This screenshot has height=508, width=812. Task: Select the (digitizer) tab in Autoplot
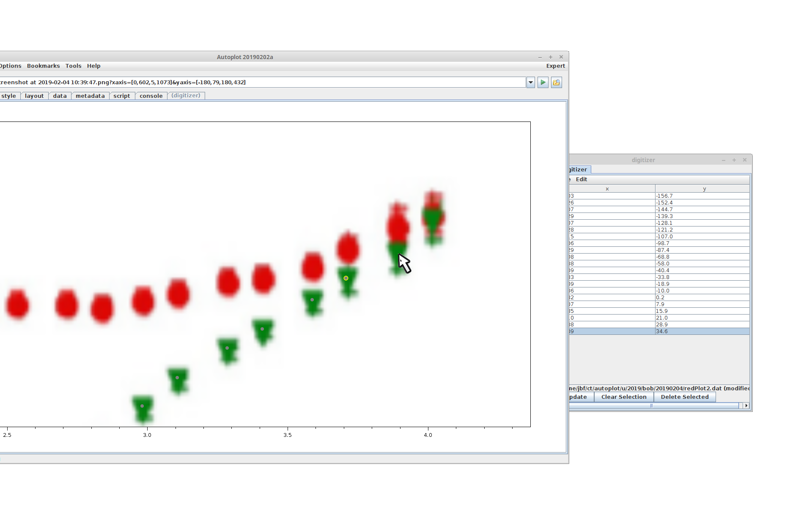click(186, 96)
